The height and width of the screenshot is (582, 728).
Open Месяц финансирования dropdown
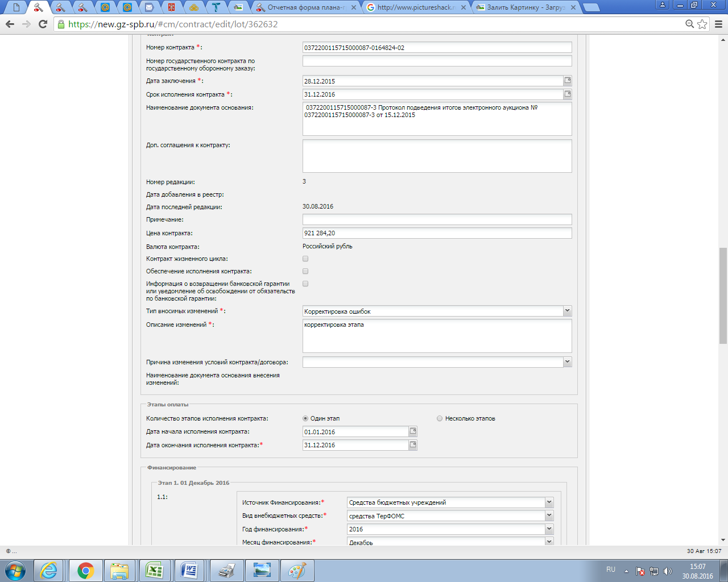(549, 542)
